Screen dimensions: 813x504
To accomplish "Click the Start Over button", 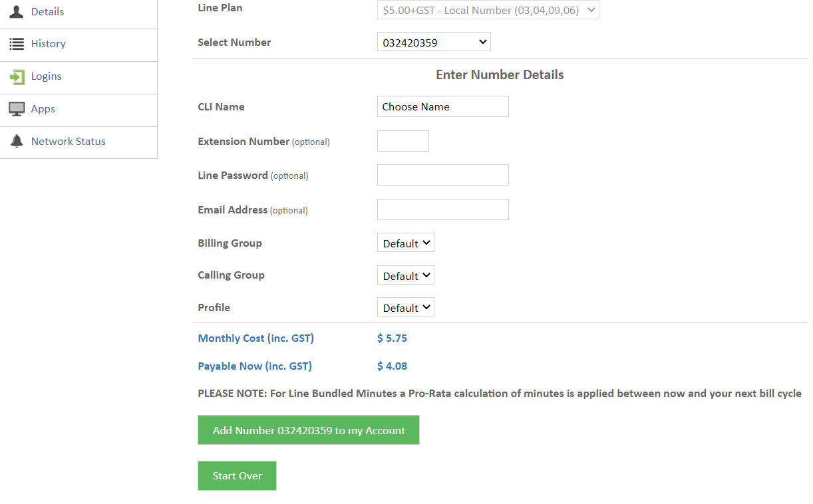I will pyautogui.click(x=237, y=476).
